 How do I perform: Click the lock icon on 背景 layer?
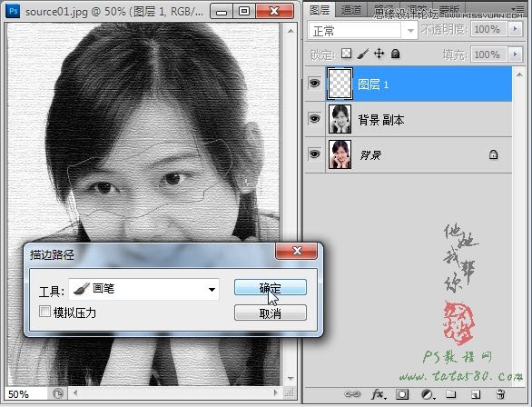pos(493,154)
